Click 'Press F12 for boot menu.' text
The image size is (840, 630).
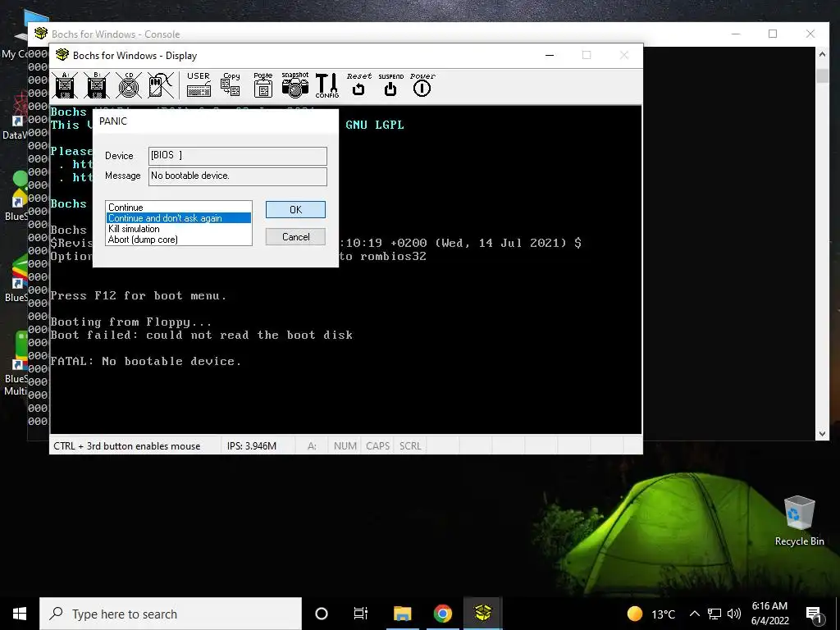[x=138, y=295]
